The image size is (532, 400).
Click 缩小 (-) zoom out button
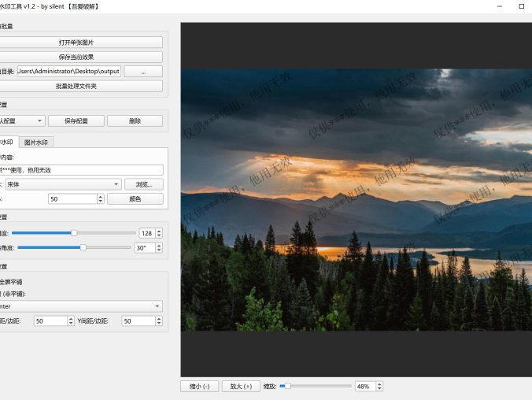200,387
